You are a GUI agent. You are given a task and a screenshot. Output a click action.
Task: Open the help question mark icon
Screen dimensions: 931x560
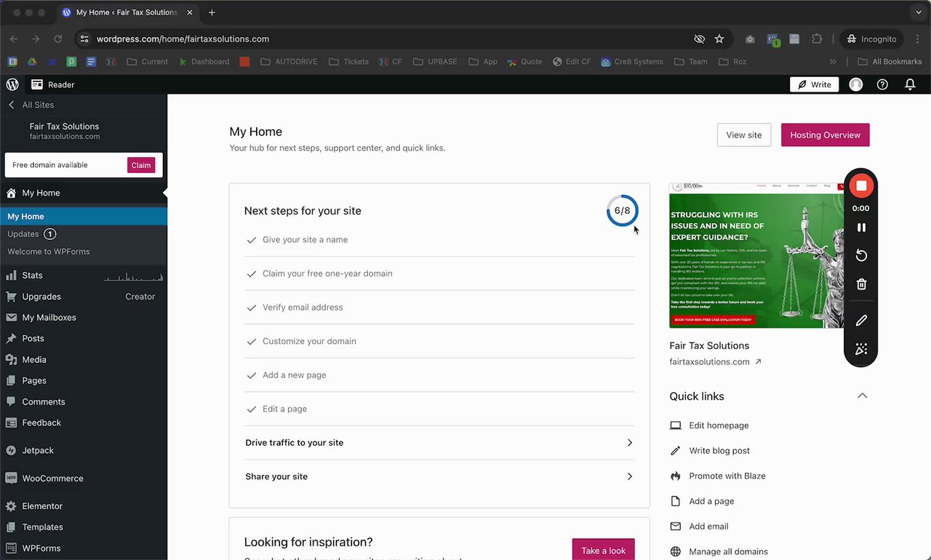[x=882, y=84]
